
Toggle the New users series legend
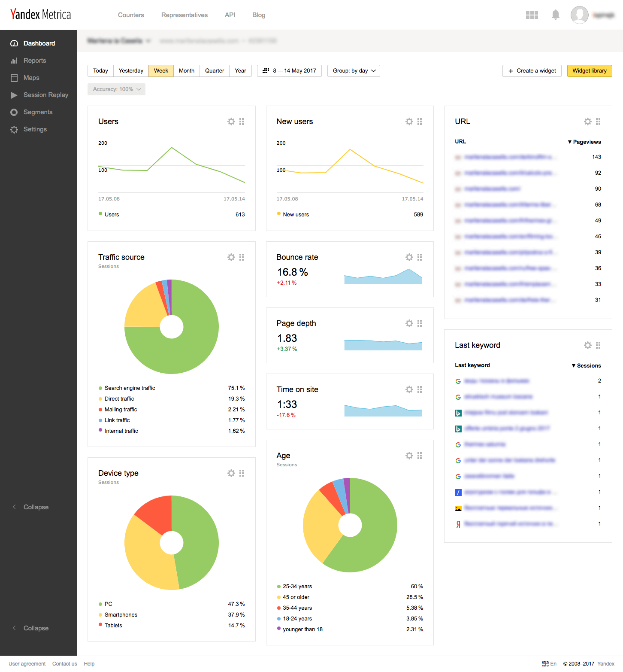pos(293,214)
